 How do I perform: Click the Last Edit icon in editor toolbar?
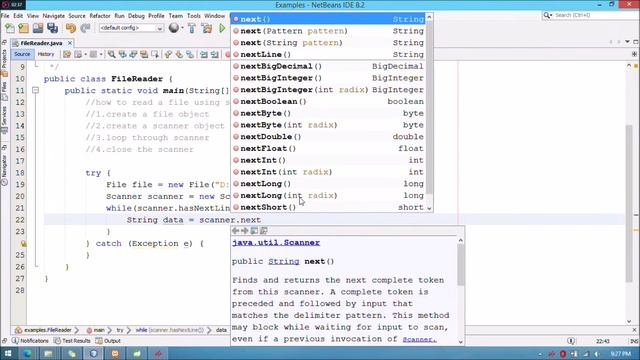click(x=67, y=54)
